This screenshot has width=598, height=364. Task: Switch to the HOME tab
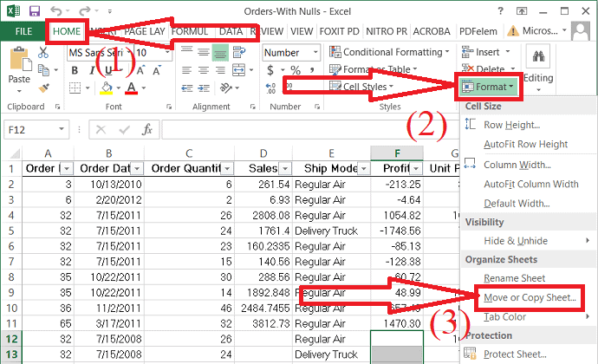tap(67, 32)
